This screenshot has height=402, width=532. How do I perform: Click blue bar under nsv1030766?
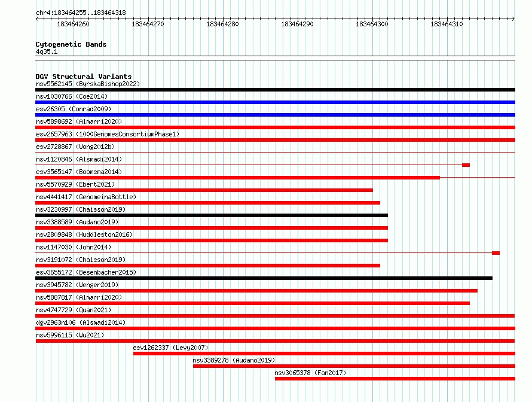(275, 102)
